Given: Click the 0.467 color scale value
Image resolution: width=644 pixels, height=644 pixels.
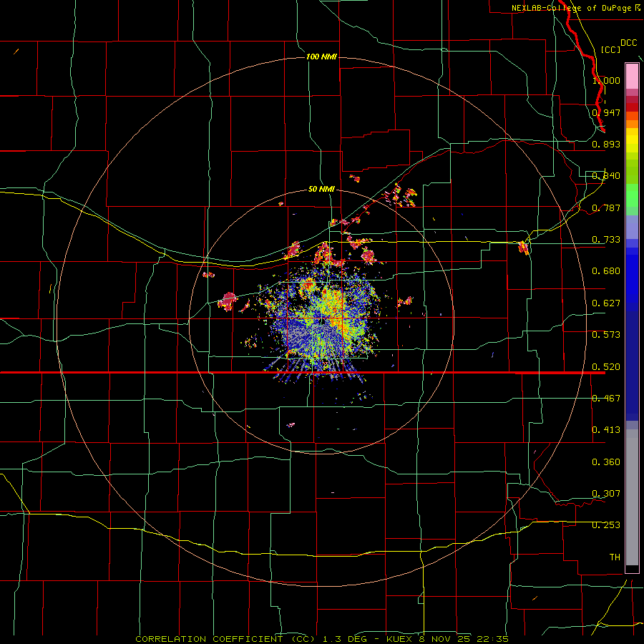Looking at the screenshot, I should pyautogui.click(x=606, y=399).
